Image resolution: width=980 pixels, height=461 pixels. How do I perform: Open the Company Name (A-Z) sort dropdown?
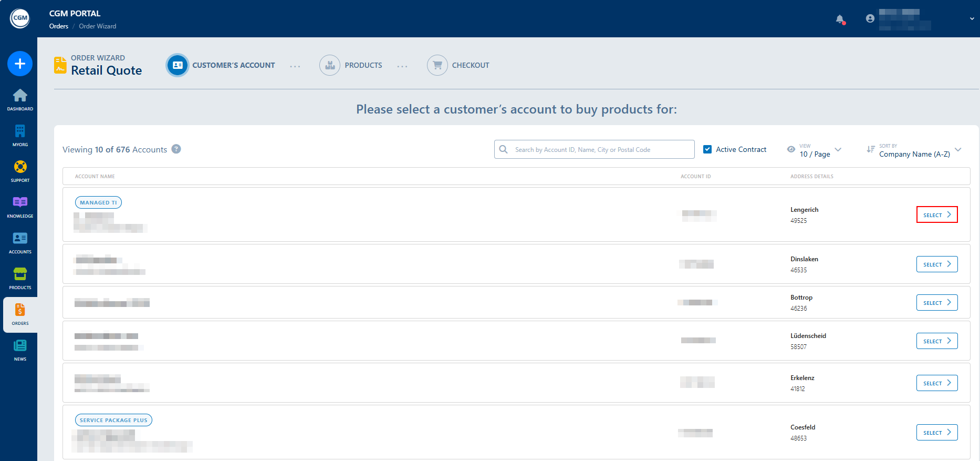[920, 150]
